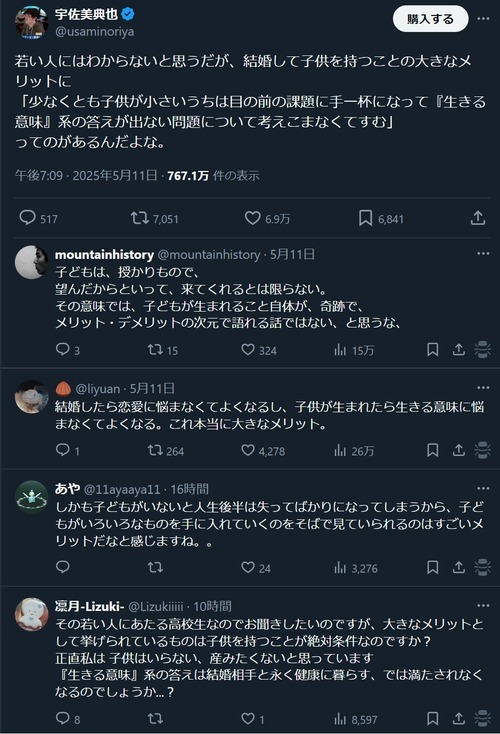This screenshot has height=734, width=500.
Task: Open more options on @liyuan's reply
Action: coord(483,388)
